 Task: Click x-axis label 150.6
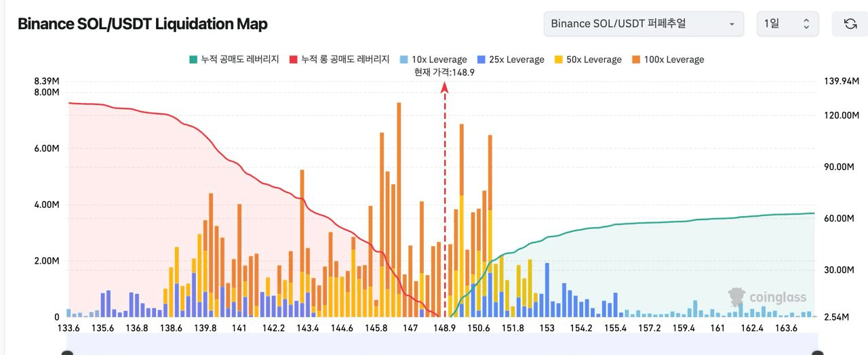(478, 328)
